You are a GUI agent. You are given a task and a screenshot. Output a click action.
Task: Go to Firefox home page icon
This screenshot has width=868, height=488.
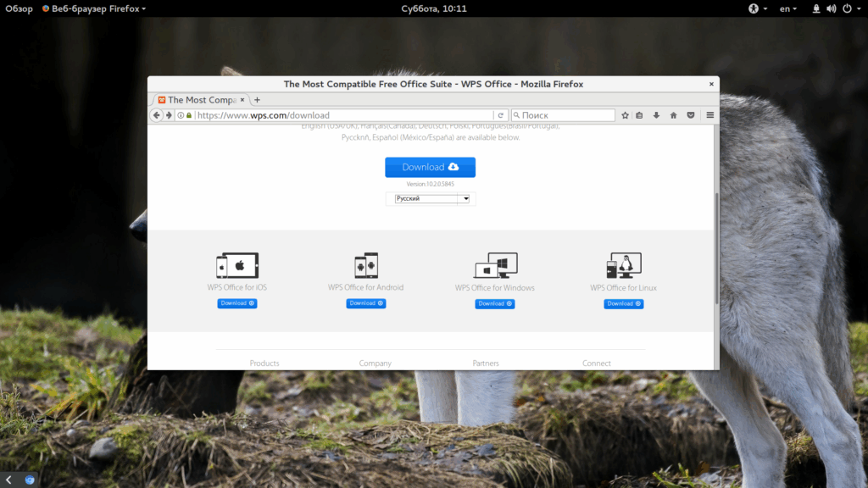674,115
